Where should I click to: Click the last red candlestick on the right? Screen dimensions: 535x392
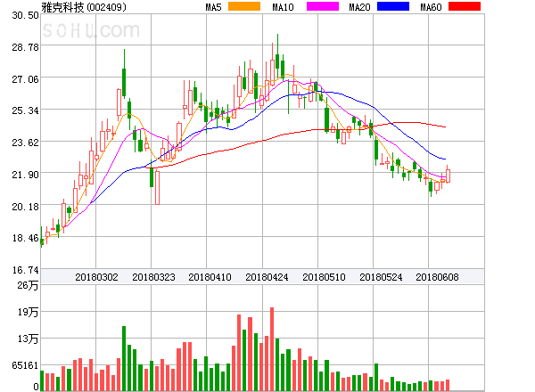448,176
